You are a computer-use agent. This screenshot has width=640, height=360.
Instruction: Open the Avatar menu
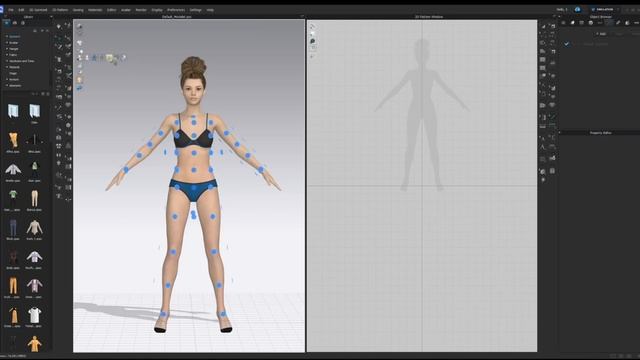tap(126, 10)
